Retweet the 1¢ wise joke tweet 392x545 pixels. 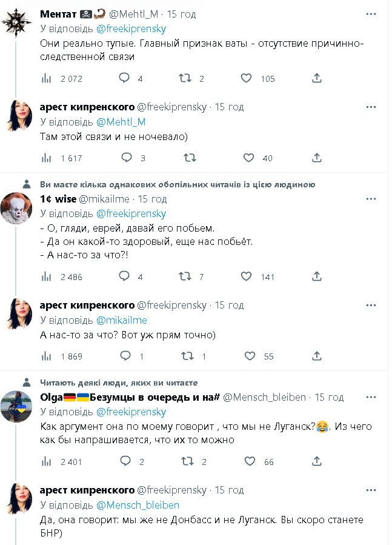(185, 276)
